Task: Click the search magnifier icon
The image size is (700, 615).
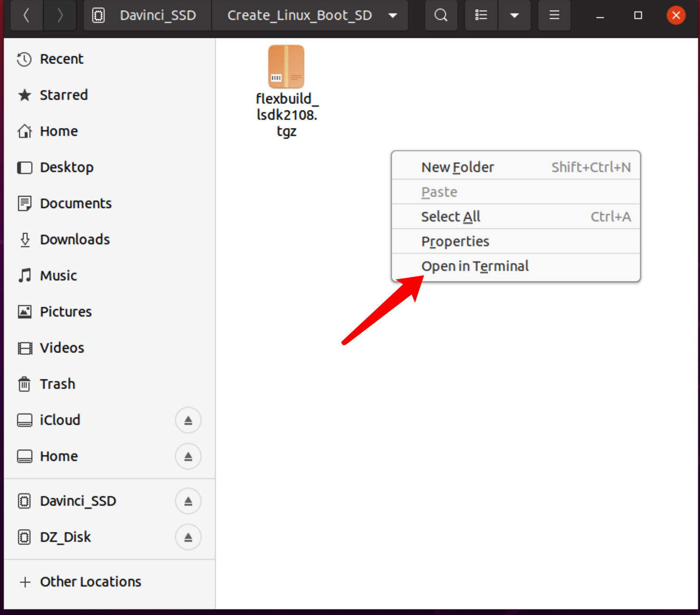Action: click(441, 15)
